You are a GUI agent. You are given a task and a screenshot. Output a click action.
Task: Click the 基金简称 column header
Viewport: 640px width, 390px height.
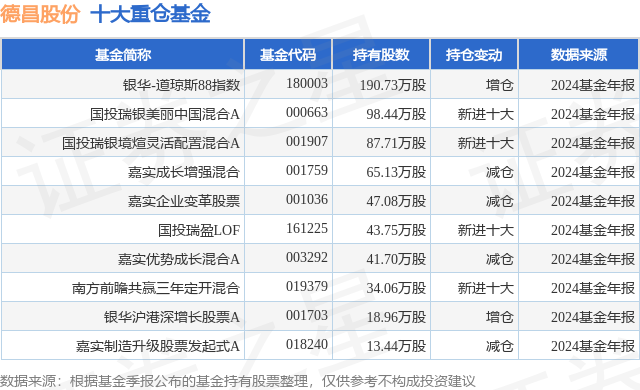[x=123, y=55]
